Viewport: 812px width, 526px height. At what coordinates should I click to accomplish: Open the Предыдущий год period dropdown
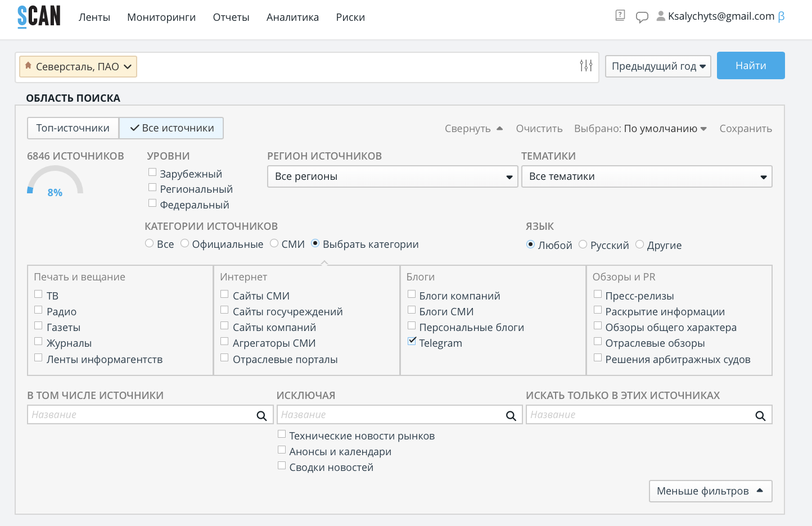pyautogui.click(x=658, y=66)
